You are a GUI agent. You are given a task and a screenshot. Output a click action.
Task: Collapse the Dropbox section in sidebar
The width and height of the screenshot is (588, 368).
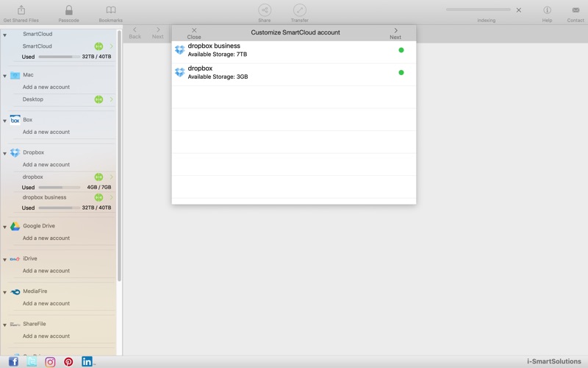[5, 153]
